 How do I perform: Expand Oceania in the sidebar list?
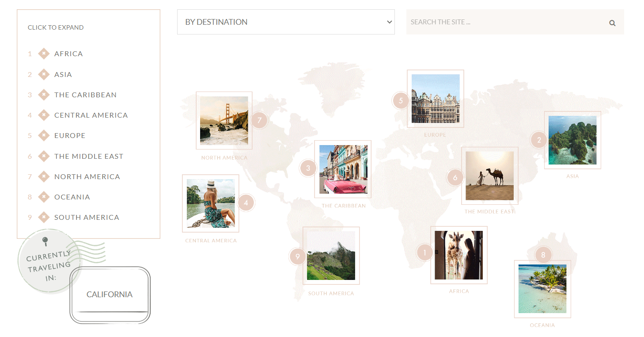click(72, 197)
